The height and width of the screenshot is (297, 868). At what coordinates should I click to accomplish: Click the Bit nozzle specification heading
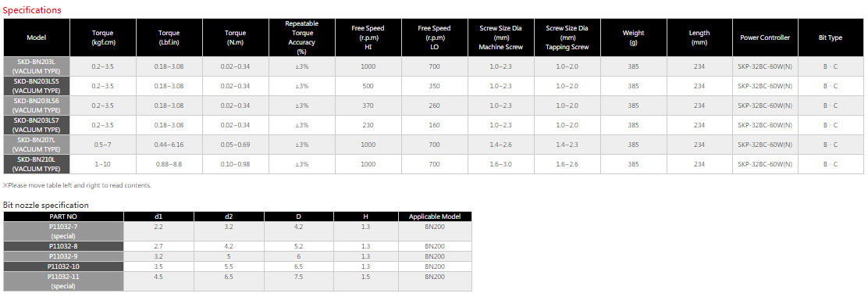tap(46, 205)
